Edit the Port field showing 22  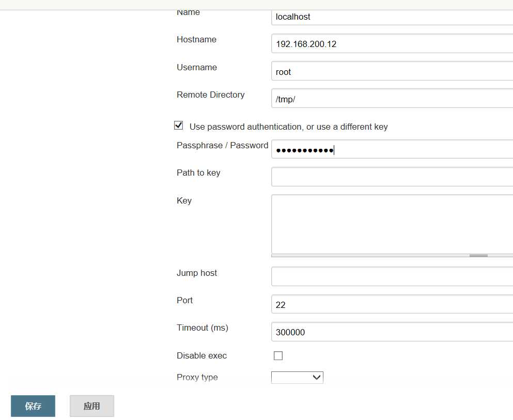coord(392,304)
